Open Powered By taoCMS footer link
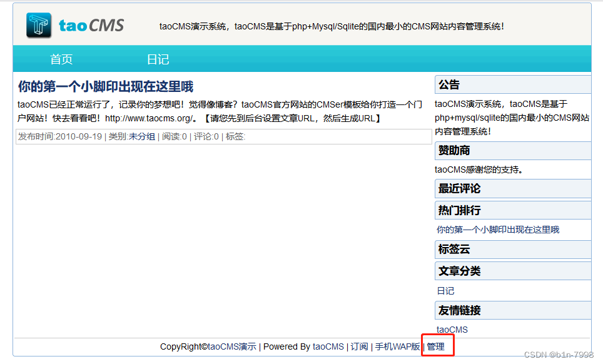 coord(328,346)
